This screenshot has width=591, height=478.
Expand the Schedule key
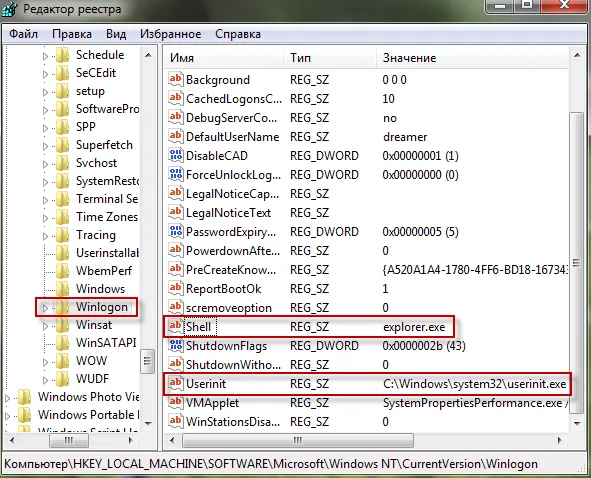[45, 56]
